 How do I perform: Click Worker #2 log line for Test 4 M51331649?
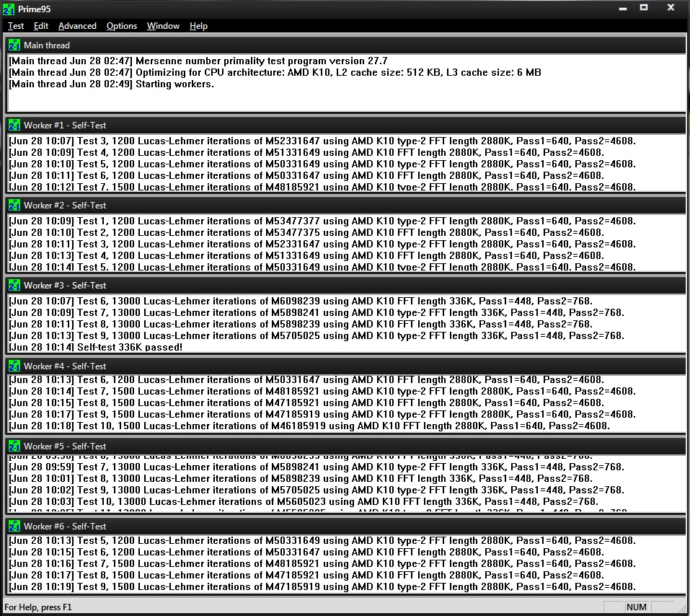click(306, 255)
